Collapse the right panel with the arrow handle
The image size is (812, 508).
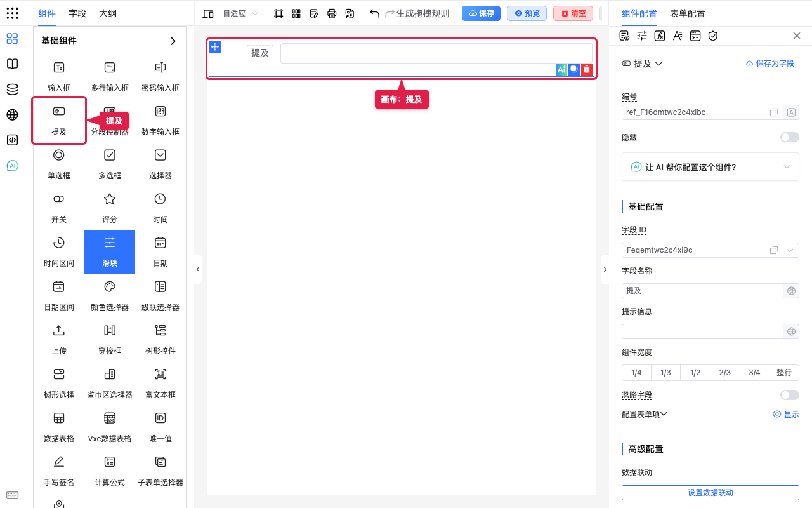(605, 269)
